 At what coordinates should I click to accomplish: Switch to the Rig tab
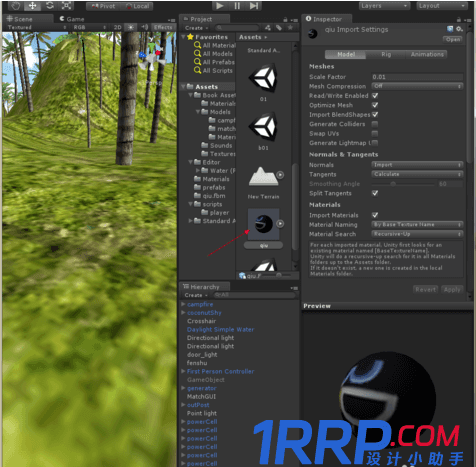[386, 54]
